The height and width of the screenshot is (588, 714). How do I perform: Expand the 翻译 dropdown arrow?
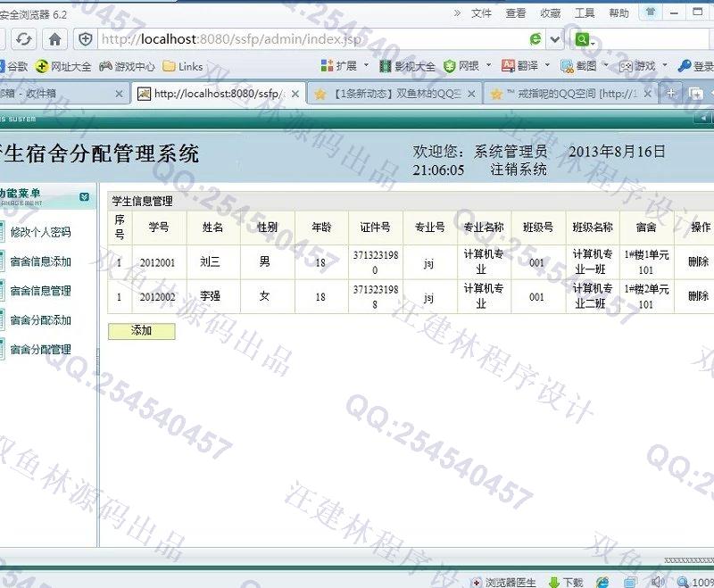547,65
